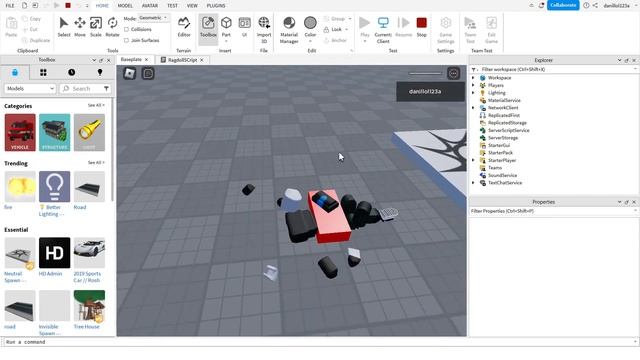Open the Terrain Editor

tap(184, 27)
